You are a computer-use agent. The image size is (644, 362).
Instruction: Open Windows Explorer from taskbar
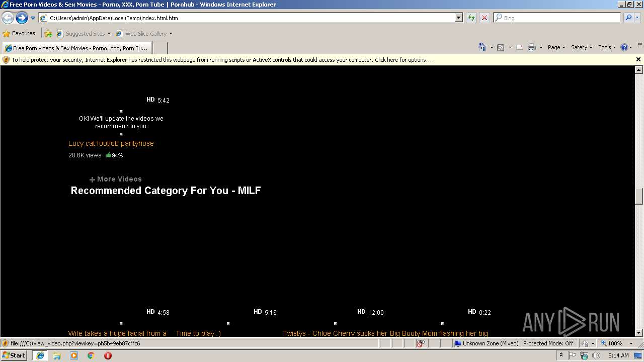[57, 355]
